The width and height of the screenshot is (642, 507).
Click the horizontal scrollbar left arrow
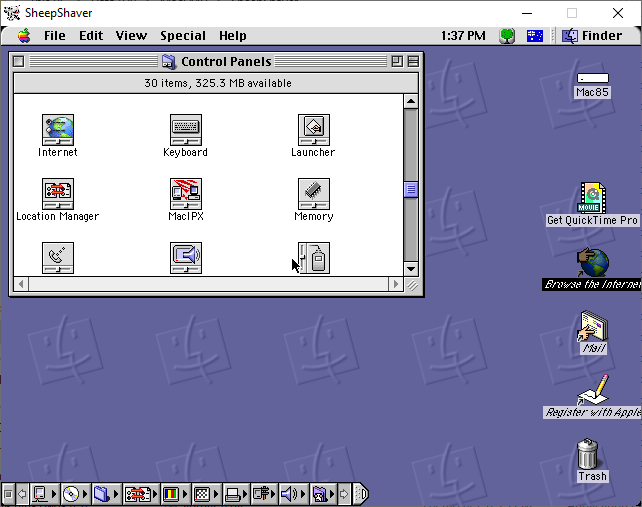(x=21, y=284)
